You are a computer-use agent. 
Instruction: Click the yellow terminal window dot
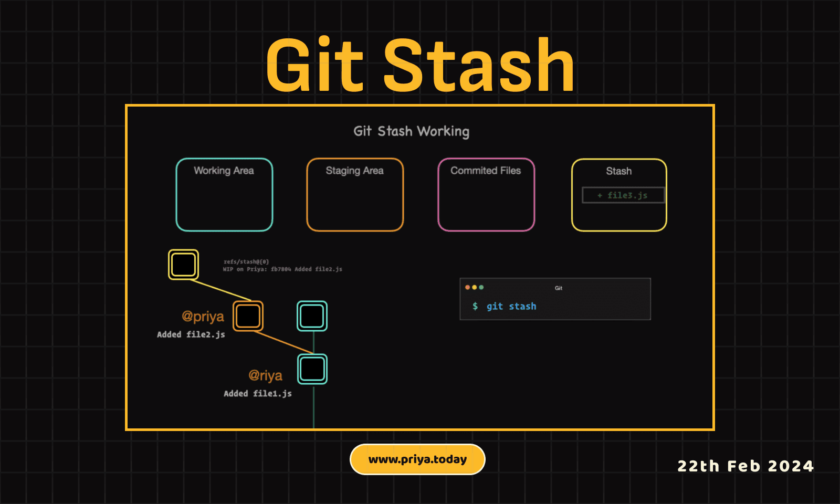474,287
